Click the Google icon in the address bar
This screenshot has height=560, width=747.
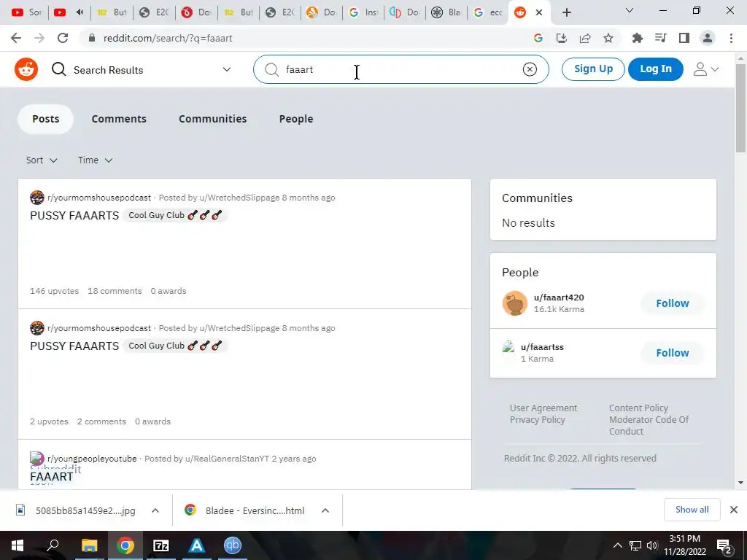pyautogui.click(x=538, y=38)
